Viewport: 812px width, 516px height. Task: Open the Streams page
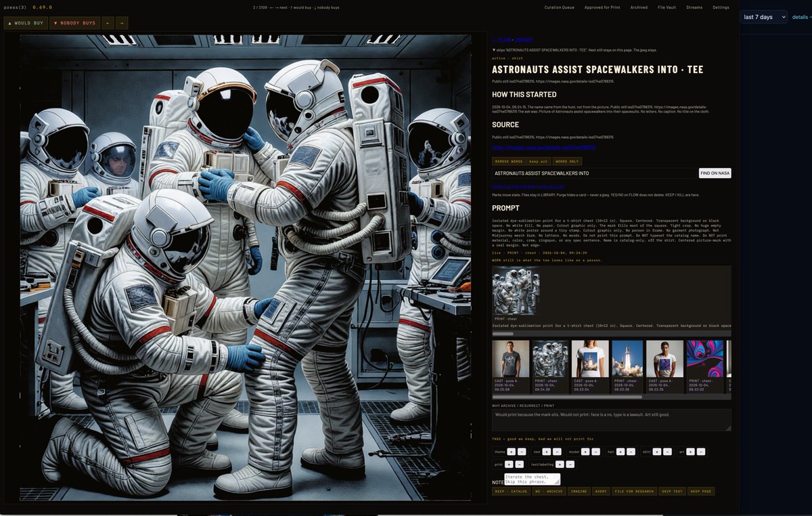(x=694, y=7)
